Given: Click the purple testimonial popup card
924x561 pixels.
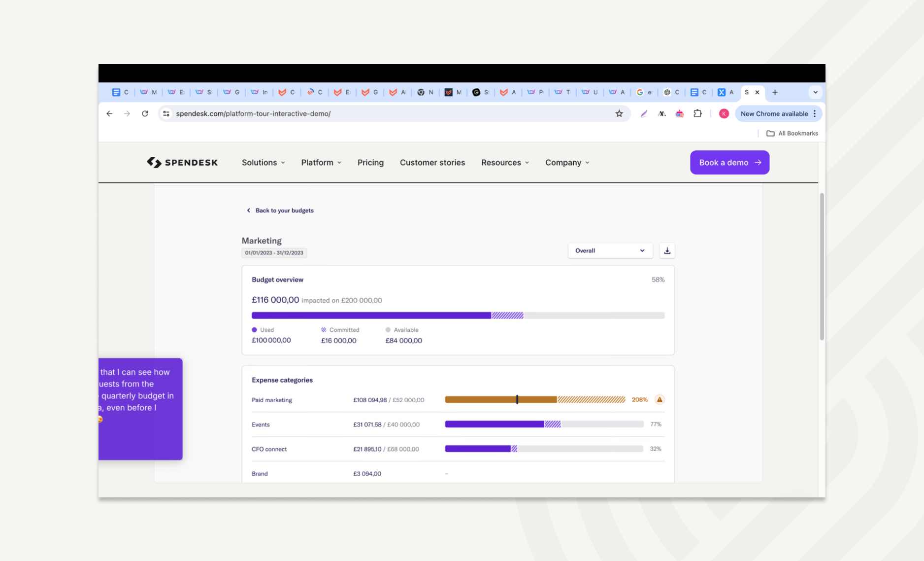Looking at the screenshot, I should pos(140,409).
